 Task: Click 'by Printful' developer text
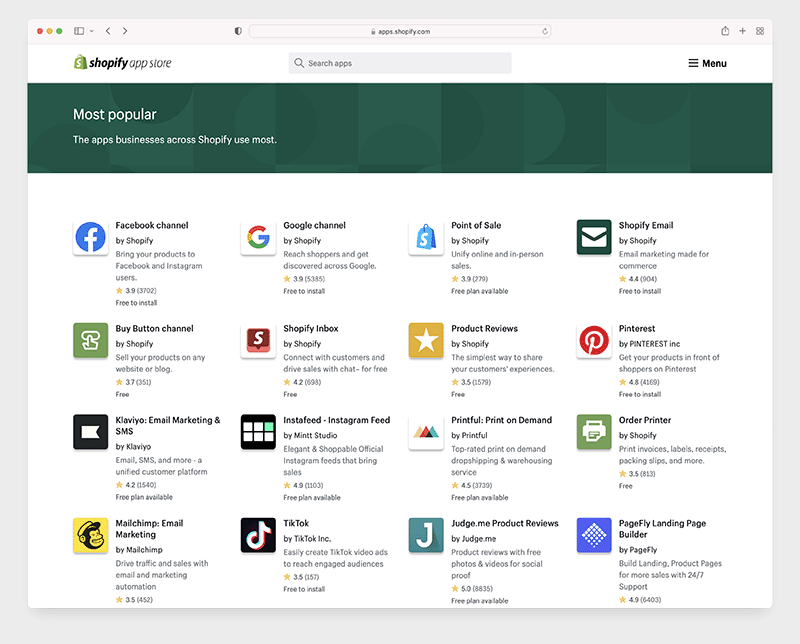(469, 435)
